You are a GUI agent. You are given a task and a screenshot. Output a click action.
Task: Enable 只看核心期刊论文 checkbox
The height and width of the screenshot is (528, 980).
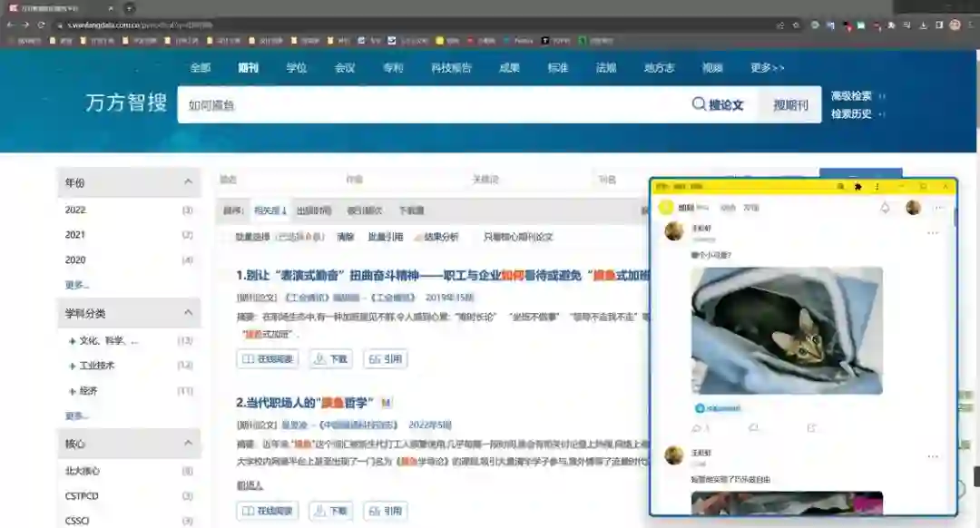pos(475,237)
